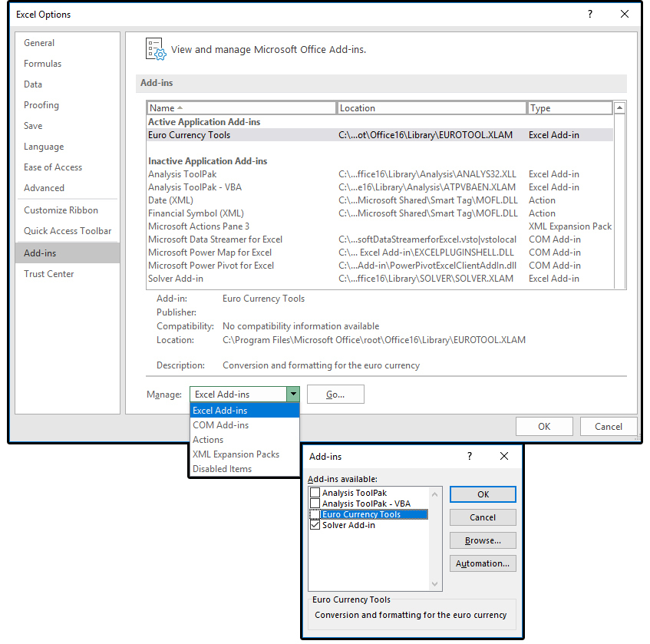This screenshot has height=644, width=650.
Task: Select Solver Add-in row in inactive list
Action: [176, 279]
